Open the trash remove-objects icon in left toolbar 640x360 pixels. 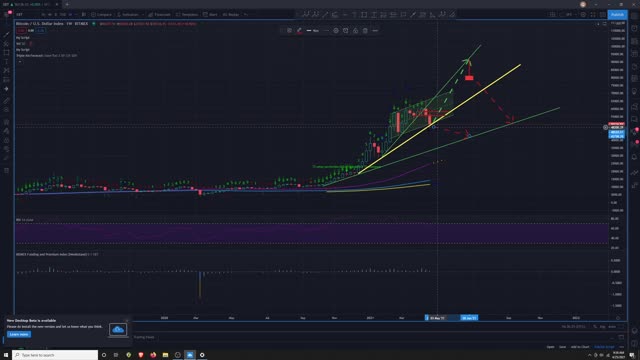pos(6,171)
